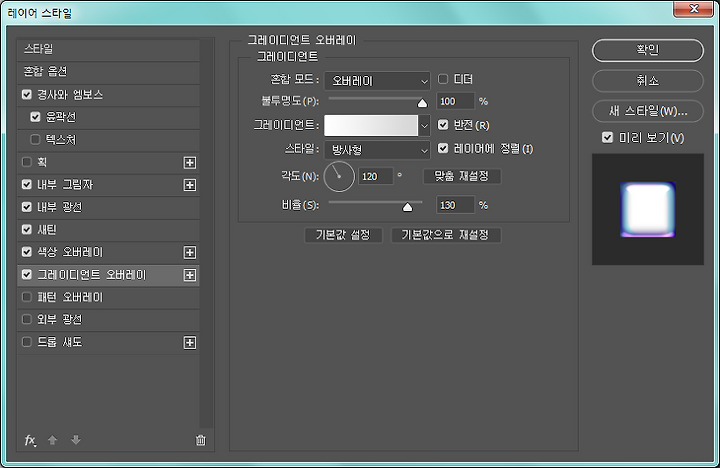This screenshot has height=468, width=720.
Task: Enable the 획 checkbox
Action: point(27,162)
